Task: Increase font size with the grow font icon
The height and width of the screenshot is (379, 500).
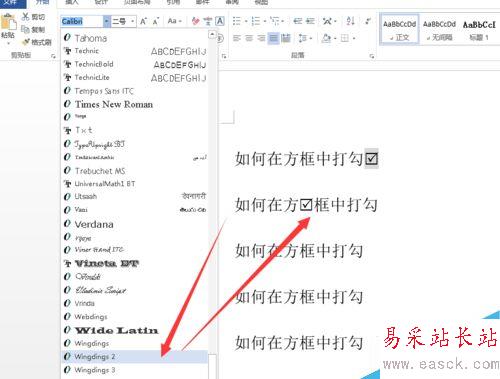Action: 144,21
